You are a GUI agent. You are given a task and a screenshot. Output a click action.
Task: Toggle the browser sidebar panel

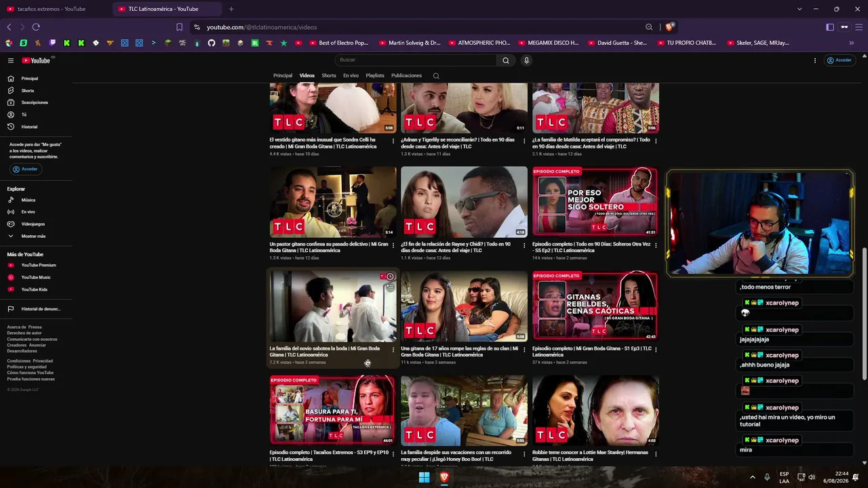830,27
